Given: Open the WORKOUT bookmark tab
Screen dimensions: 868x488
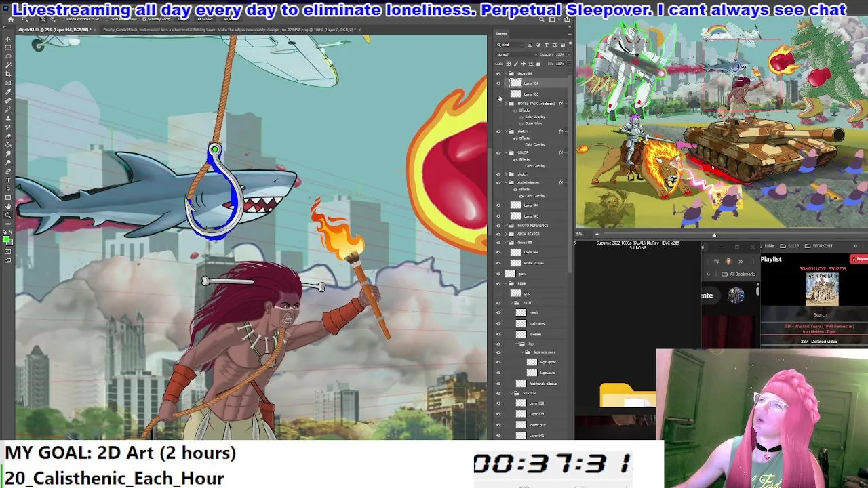Looking at the screenshot, I should [817, 246].
